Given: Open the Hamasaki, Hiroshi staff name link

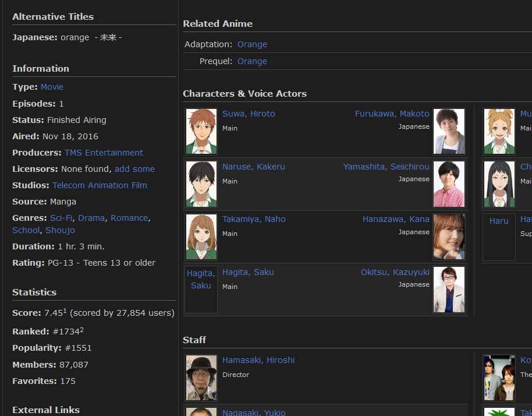Looking at the screenshot, I should pos(258,360).
